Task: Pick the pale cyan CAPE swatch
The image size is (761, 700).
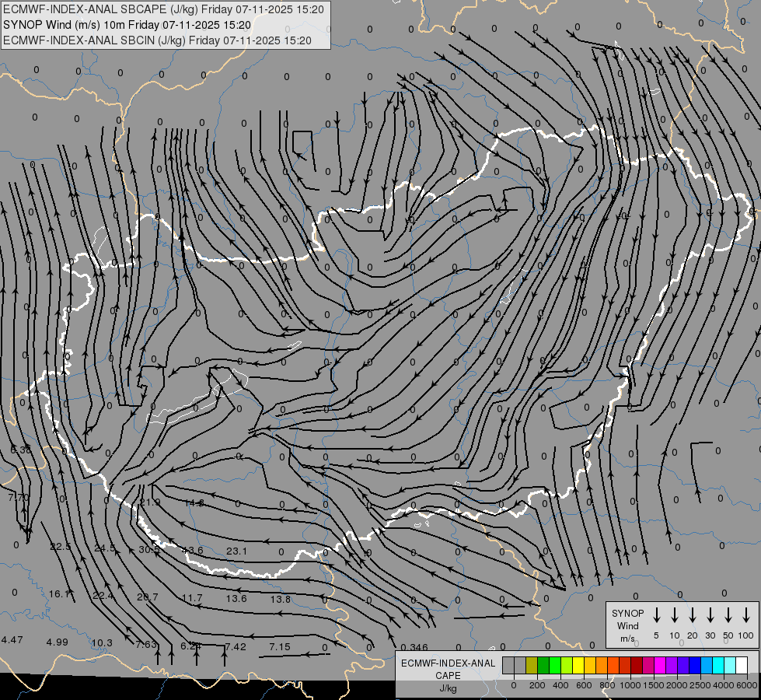Action: (x=730, y=666)
